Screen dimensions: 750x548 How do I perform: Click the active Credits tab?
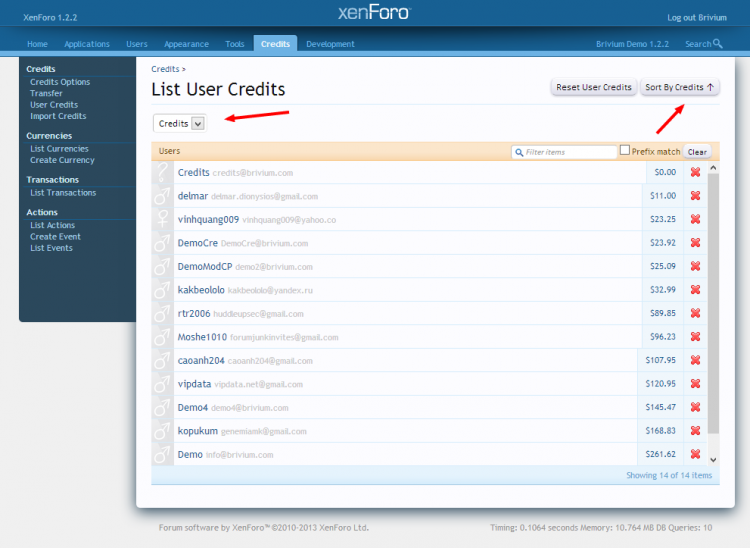tap(276, 44)
